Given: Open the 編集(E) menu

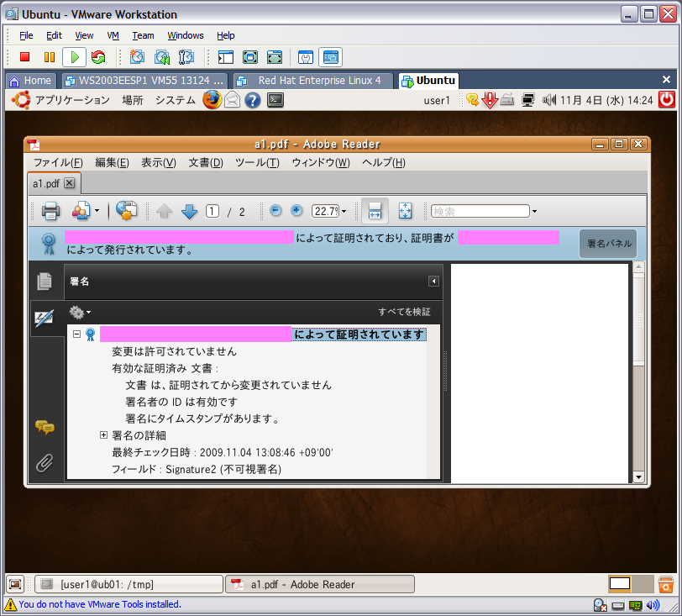Looking at the screenshot, I should point(113,163).
